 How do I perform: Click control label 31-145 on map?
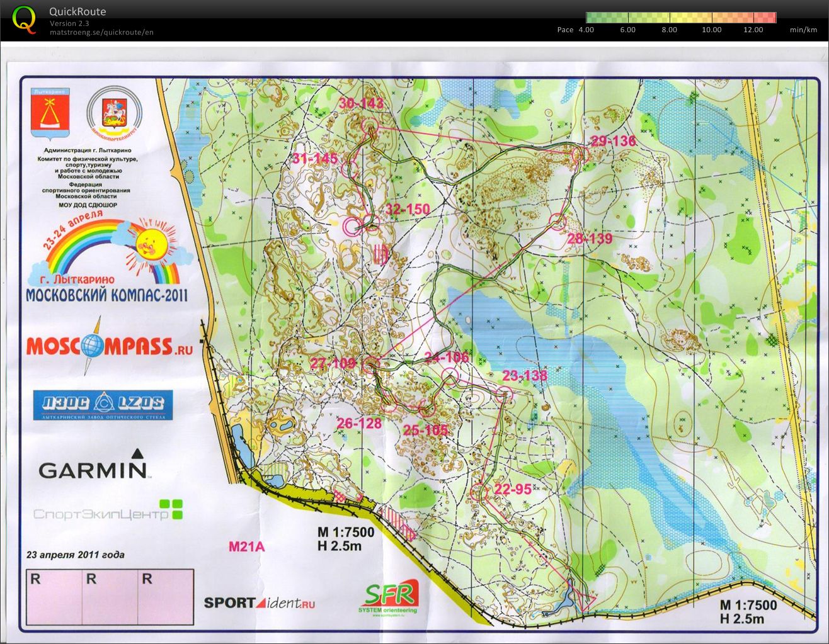click(315, 159)
